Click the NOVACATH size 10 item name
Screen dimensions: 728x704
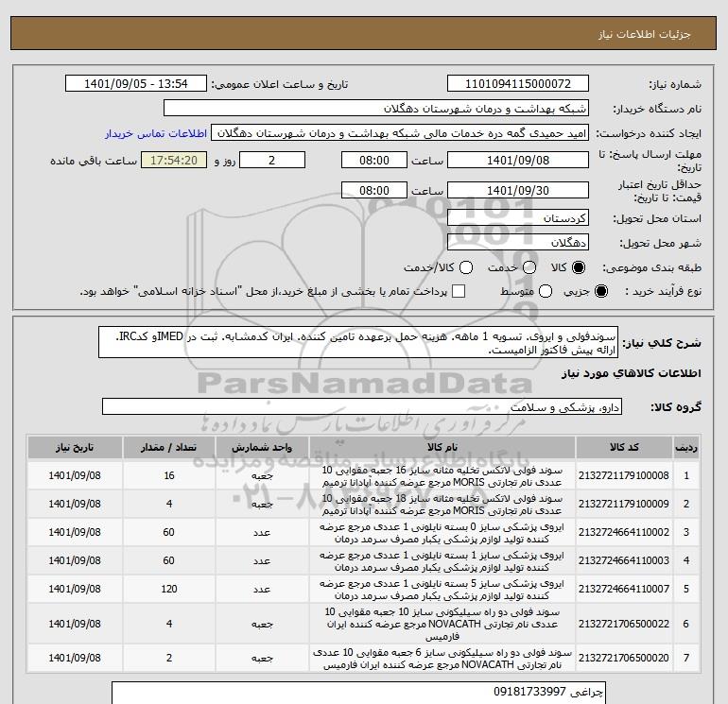pyautogui.click(x=442, y=625)
